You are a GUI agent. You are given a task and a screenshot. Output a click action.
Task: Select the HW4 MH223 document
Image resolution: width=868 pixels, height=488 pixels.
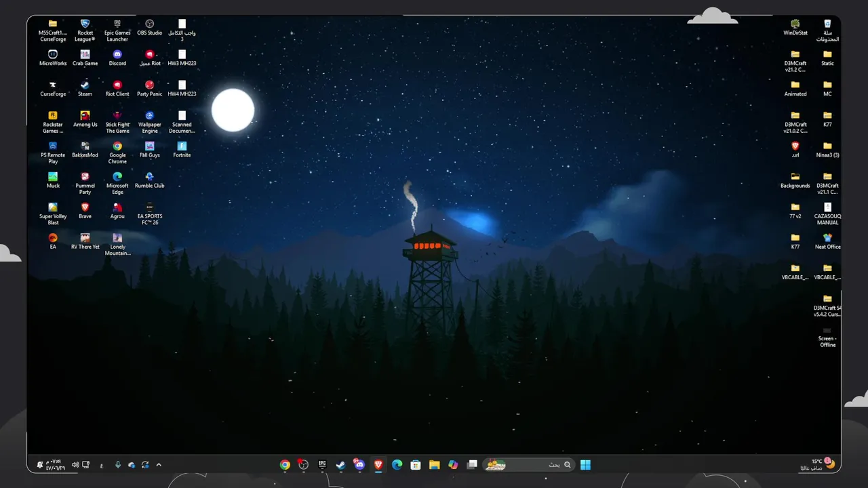(182, 89)
